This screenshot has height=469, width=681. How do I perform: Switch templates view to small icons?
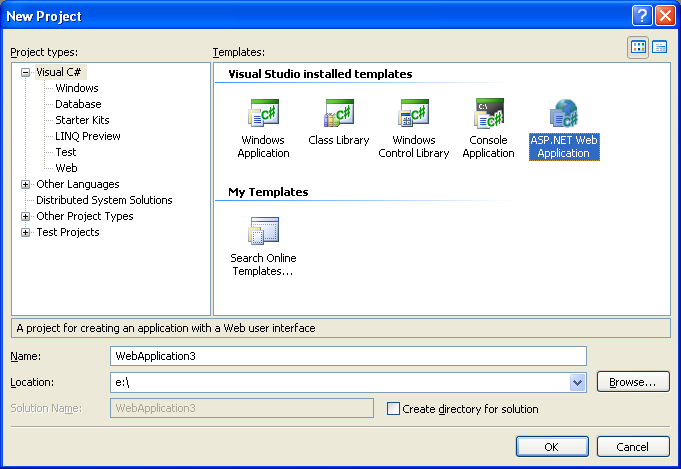tap(660, 47)
